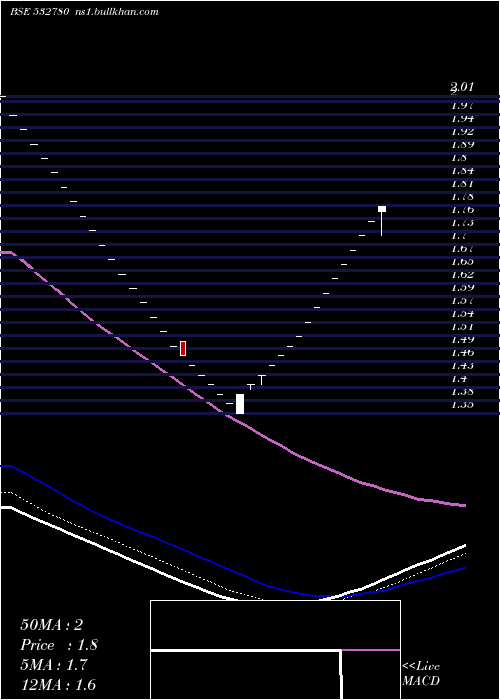Image resolution: width=500 pixels, height=700 pixels.
Task: Click the 1.84 price axis label
Action: pyautogui.click(x=462, y=171)
